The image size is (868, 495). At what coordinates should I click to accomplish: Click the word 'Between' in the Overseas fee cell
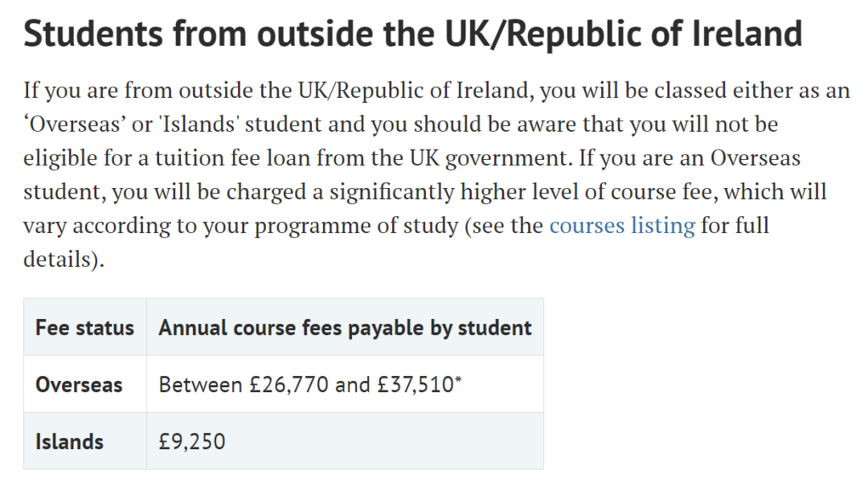200,384
